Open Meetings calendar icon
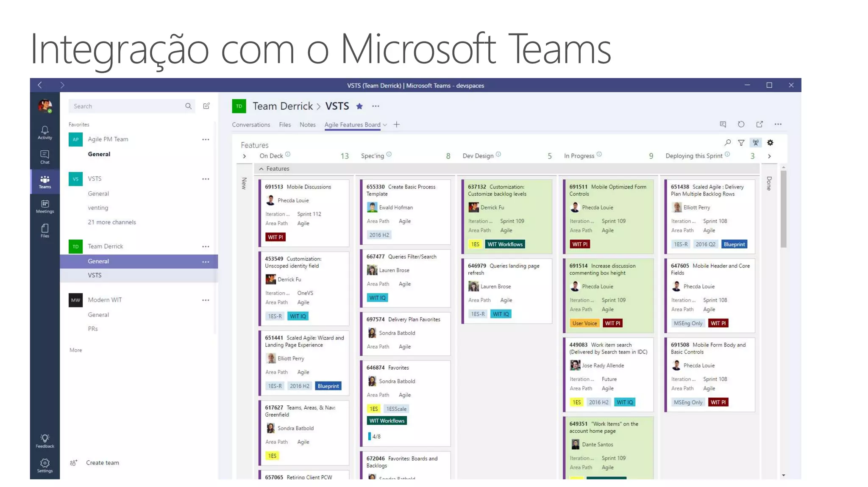The height and width of the screenshot is (487, 868). tap(45, 206)
